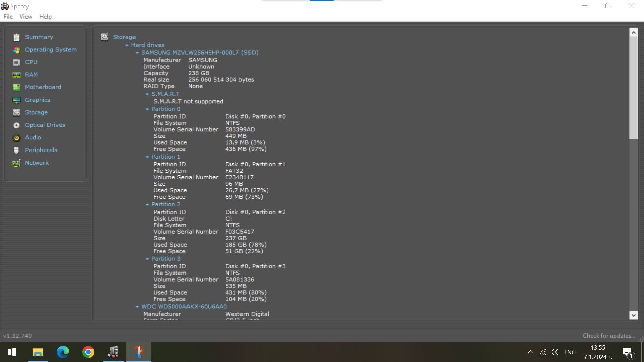Image resolution: width=644 pixels, height=362 pixels.
Task: Open the Speccy taskbar icon
Action: tap(113, 352)
